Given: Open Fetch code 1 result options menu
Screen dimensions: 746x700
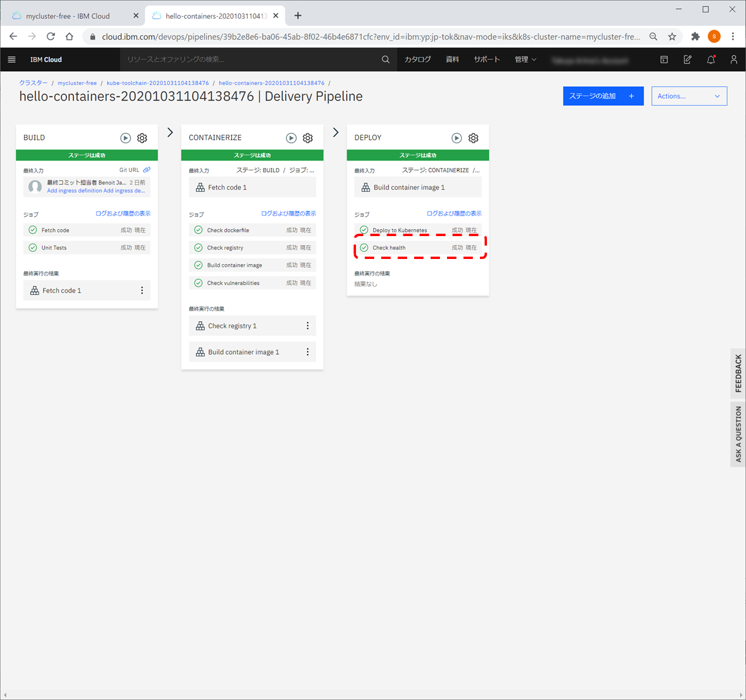Looking at the screenshot, I should coord(142,291).
